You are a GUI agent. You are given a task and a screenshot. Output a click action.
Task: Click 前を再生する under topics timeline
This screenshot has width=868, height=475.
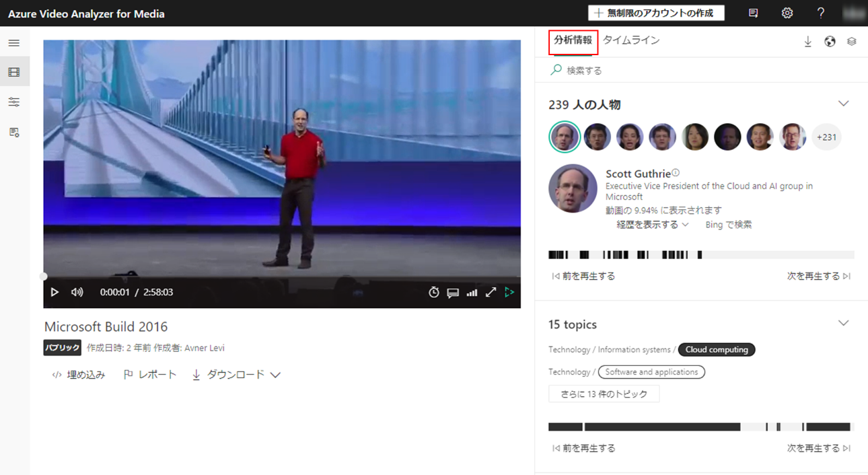(583, 448)
